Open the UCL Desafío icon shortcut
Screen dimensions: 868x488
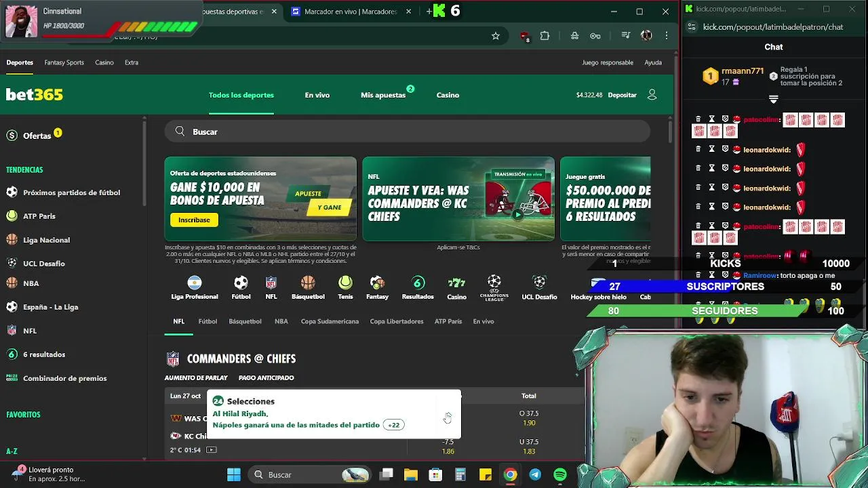(539, 287)
